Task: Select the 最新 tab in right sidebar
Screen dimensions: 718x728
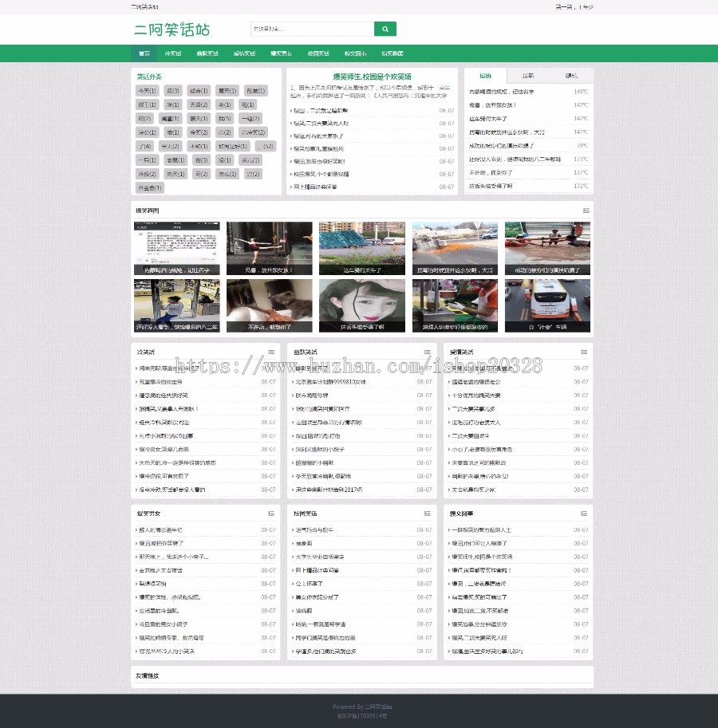Action: (528, 76)
